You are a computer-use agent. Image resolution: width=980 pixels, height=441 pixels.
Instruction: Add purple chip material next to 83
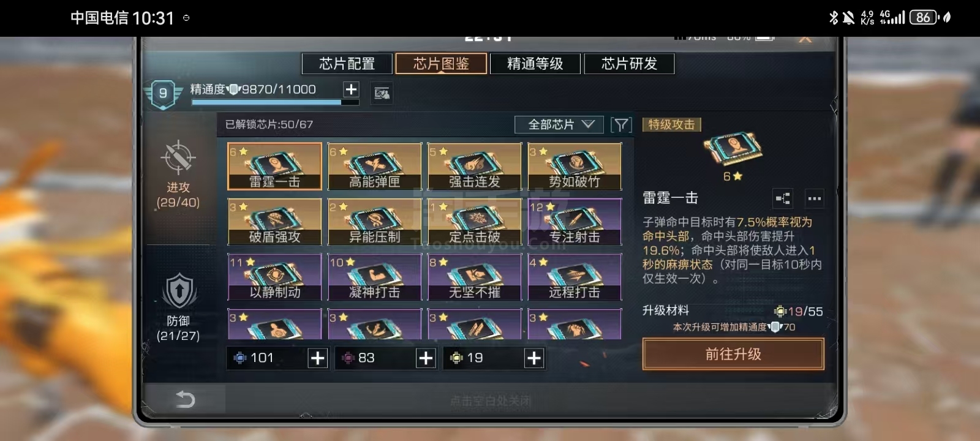click(x=426, y=358)
